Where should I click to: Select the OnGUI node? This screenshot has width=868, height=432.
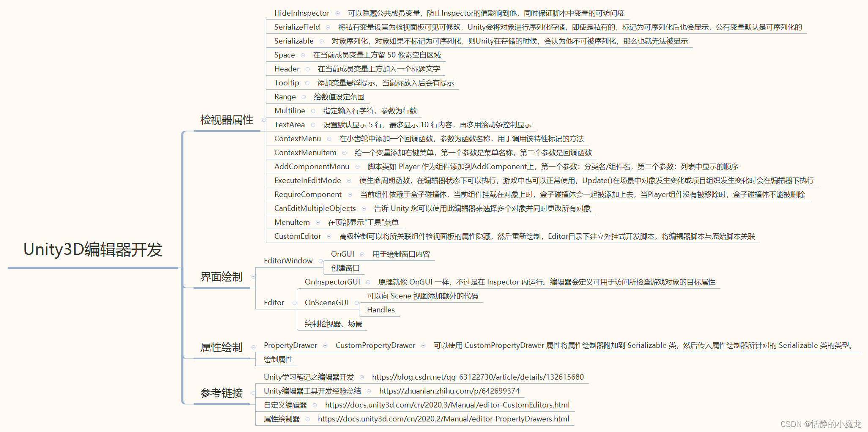click(342, 254)
